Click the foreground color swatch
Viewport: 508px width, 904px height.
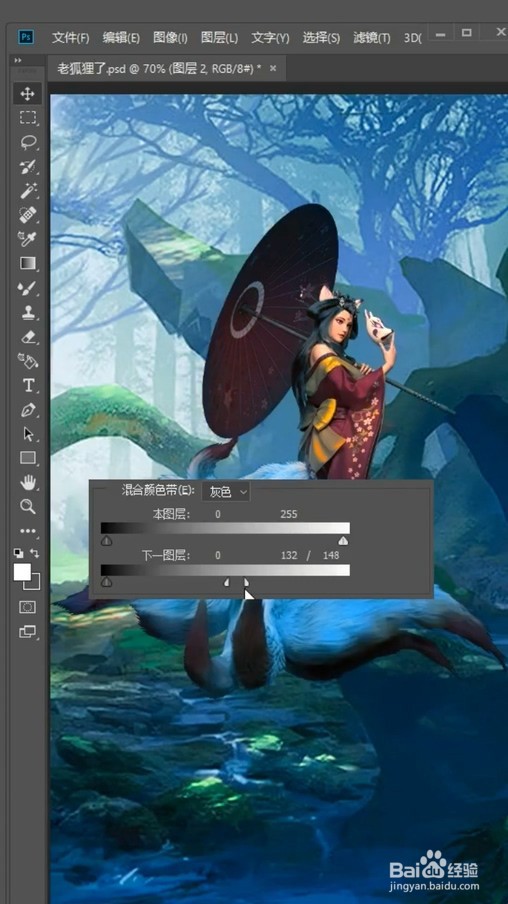coord(22,572)
